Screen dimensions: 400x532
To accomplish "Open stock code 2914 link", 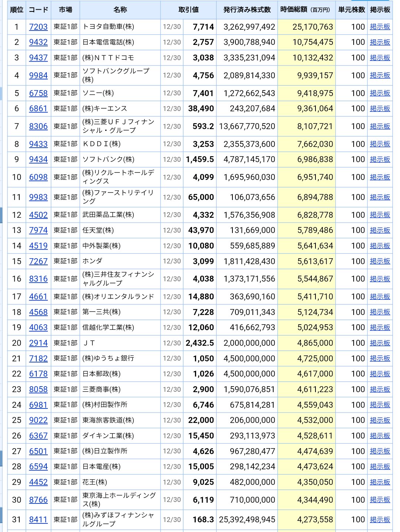I will (39, 343).
